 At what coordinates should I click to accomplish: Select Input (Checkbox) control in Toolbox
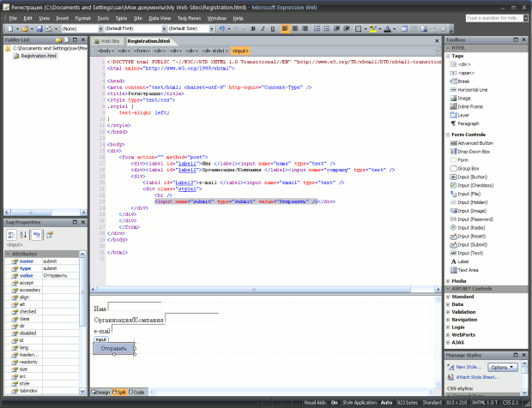click(476, 185)
